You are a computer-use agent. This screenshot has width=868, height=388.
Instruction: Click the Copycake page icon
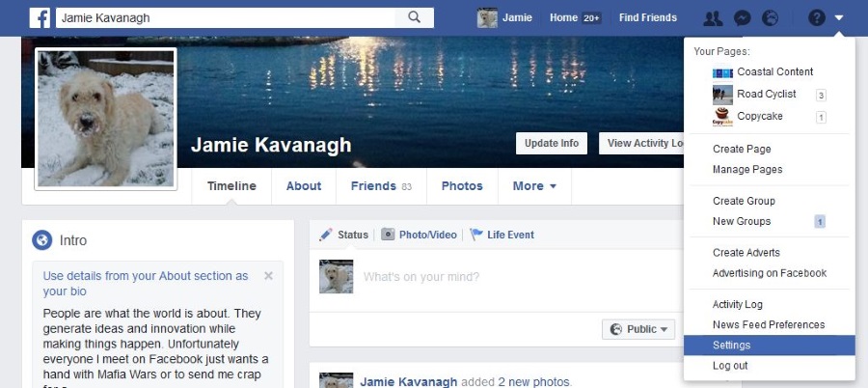pos(722,117)
